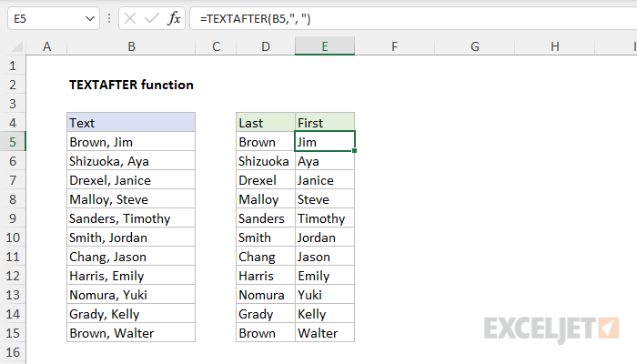Screen dimensions: 637x364
Task: Click the fill handle of cell E5
Action: [355, 151]
